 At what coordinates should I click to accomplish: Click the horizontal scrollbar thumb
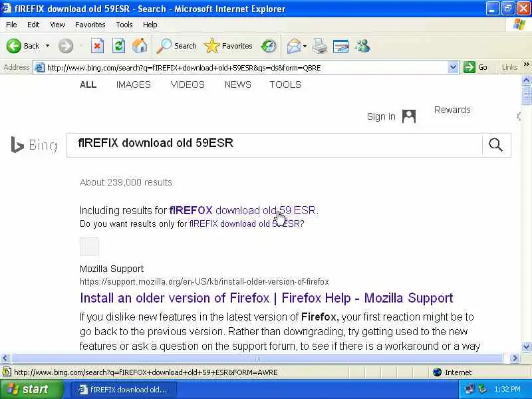(x=257, y=358)
